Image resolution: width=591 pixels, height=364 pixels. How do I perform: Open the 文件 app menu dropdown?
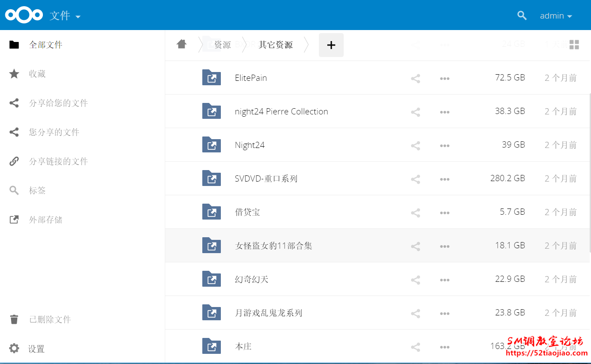pyautogui.click(x=65, y=16)
